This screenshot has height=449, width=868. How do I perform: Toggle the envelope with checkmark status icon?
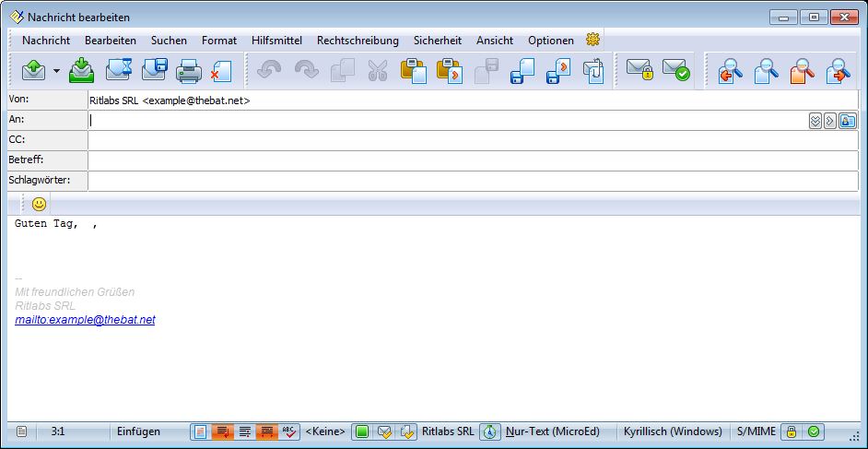point(384,431)
